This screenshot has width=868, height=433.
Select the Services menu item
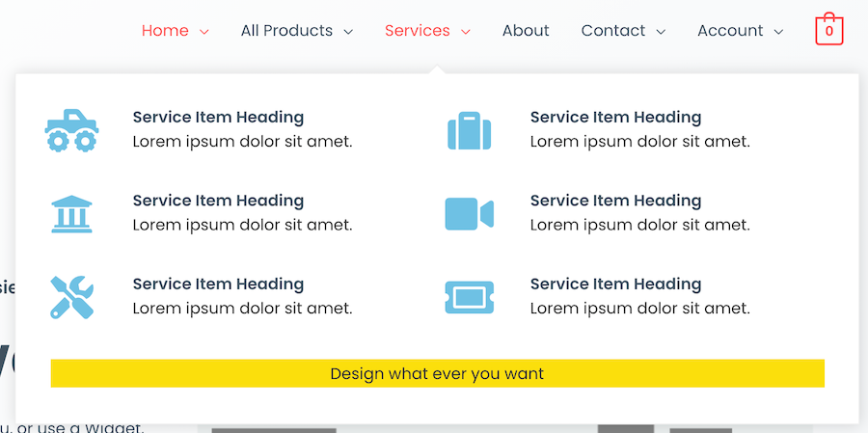[x=417, y=31]
